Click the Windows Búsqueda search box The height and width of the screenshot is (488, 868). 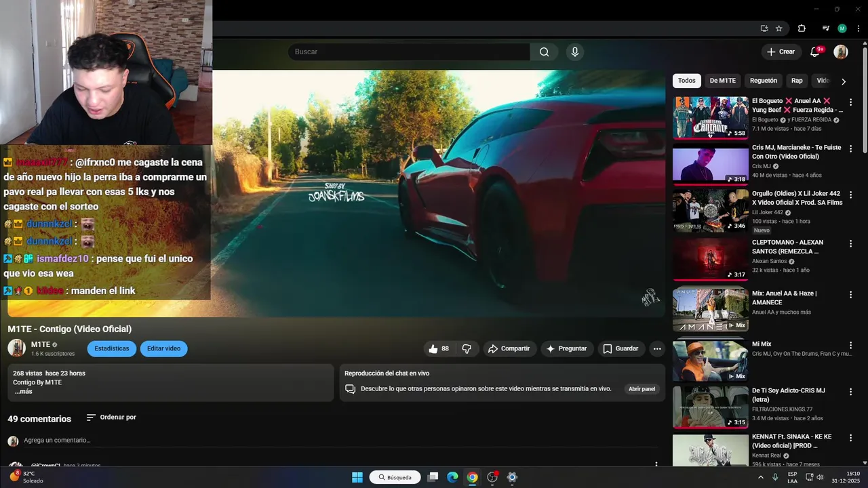(395, 477)
